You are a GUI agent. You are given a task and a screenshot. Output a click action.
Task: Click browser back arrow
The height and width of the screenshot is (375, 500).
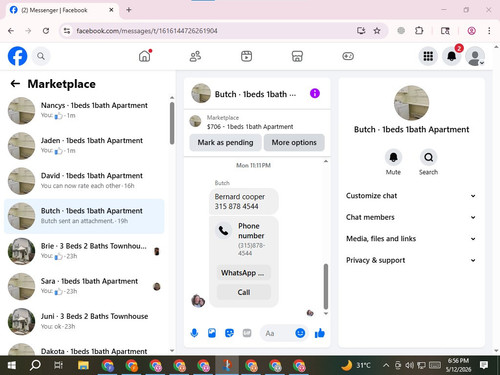pos(11,31)
